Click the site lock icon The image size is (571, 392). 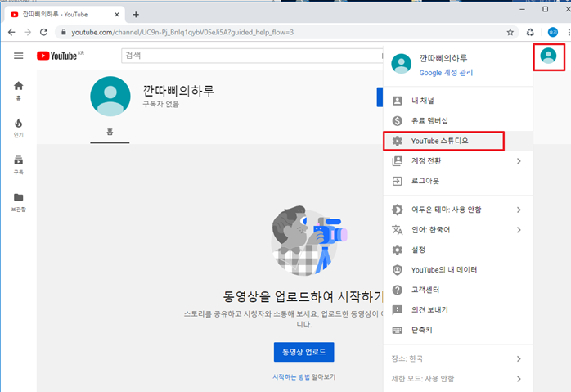click(64, 33)
